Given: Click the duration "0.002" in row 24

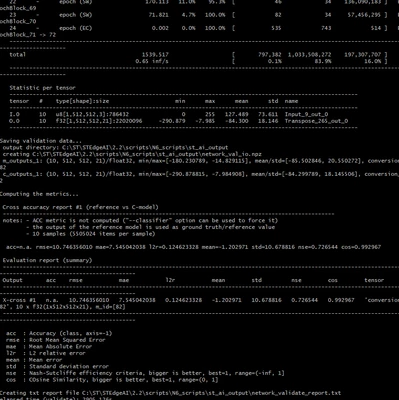Looking at the screenshot, I should click(160, 28).
